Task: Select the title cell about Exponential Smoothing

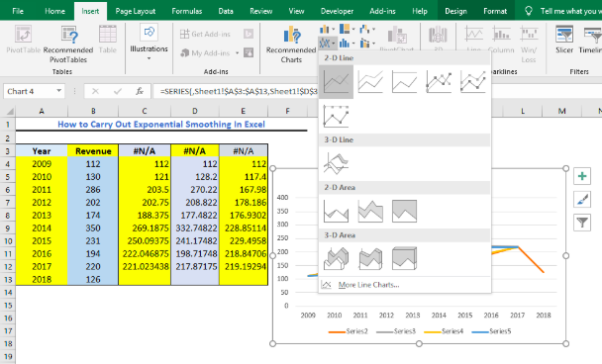Action: tap(161, 124)
